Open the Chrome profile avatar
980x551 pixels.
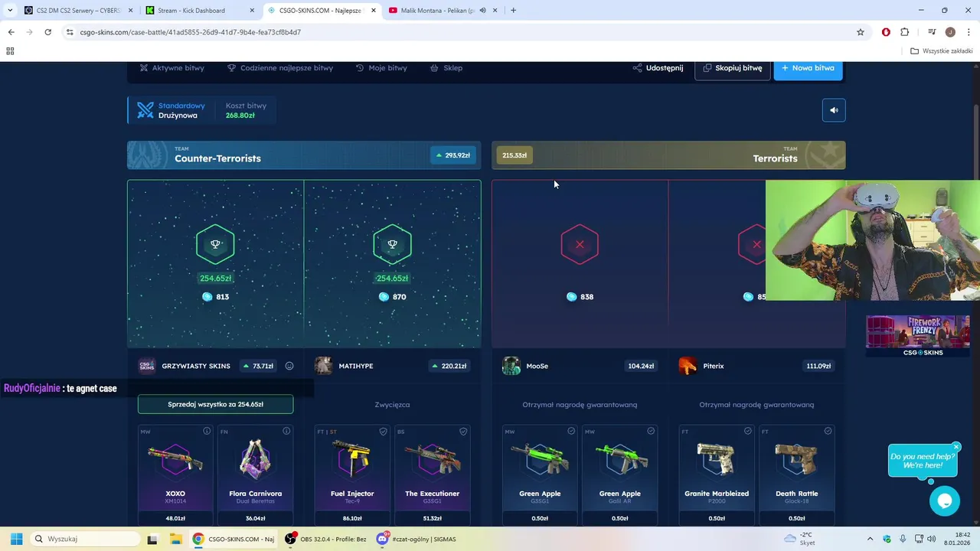tap(950, 32)
